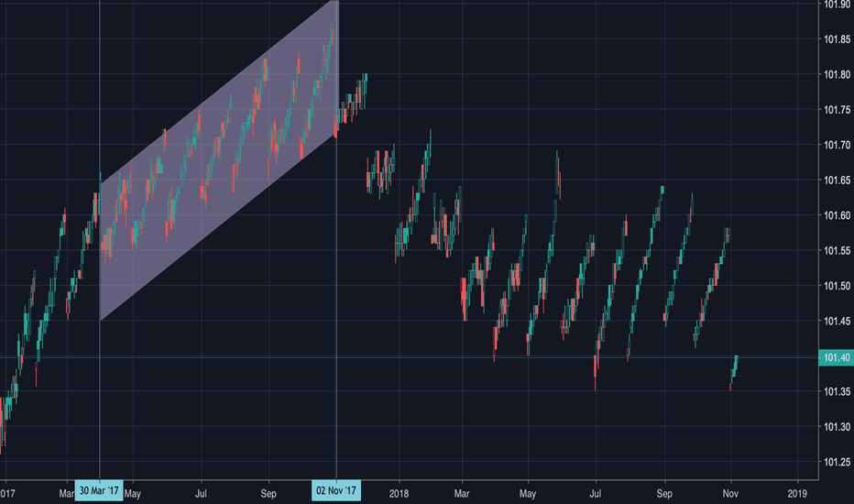Click the 101.85 price axis label
This screenshot has height=504, width=854.
[837, 39]
